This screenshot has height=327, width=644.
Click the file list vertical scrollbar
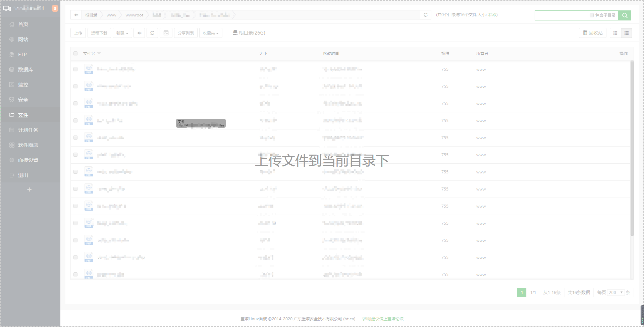coord(632,148)
